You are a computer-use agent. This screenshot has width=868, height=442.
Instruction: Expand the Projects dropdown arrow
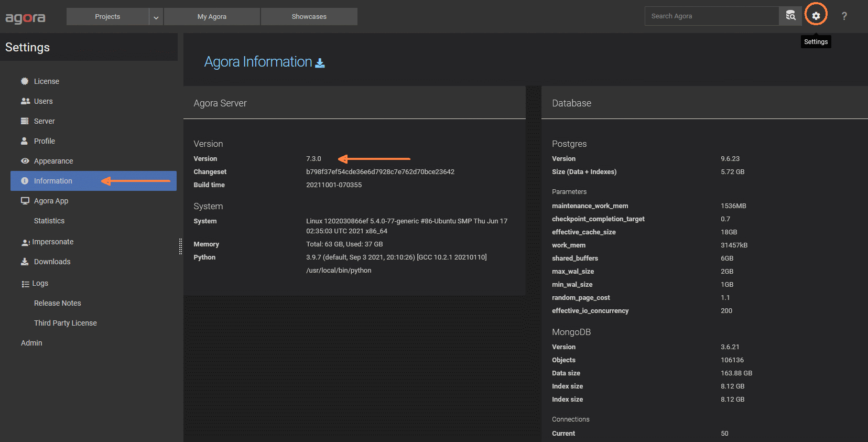156,17
